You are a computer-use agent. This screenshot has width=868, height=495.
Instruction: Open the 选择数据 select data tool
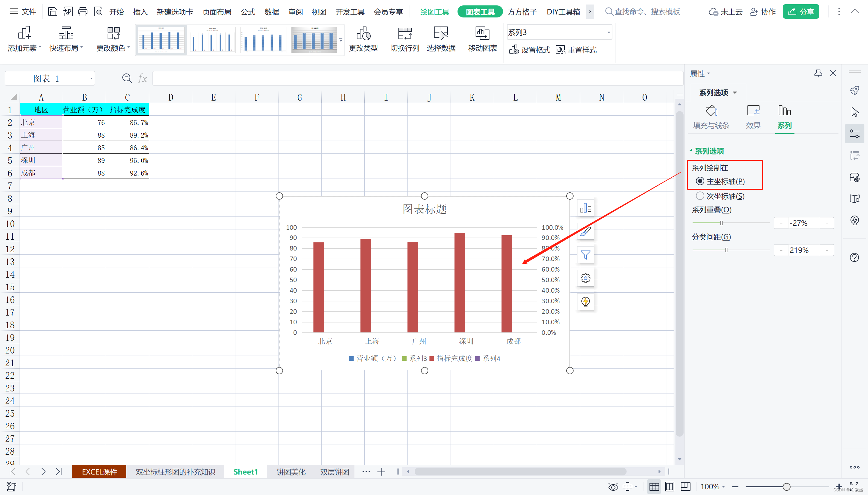[x=441, y=39]
